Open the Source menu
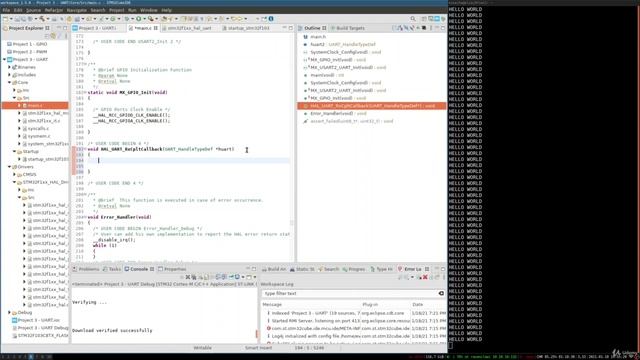Image resolution: width=640 pixels, height=360 pixels. (33, 10)
